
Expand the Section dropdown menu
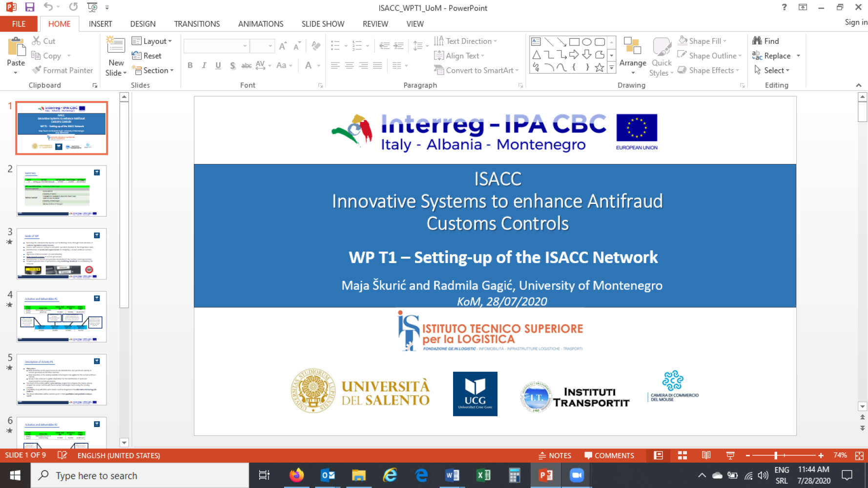pos(153,70)
